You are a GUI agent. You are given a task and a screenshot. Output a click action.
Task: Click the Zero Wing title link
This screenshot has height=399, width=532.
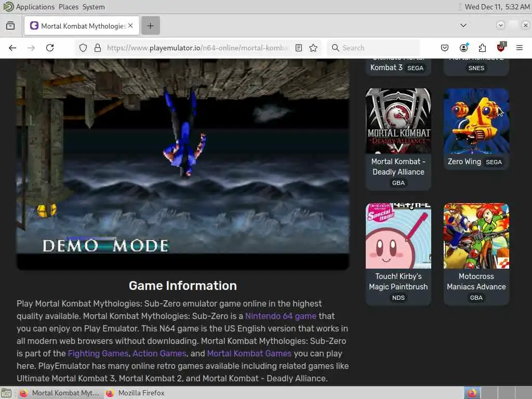tap(464, 162)
